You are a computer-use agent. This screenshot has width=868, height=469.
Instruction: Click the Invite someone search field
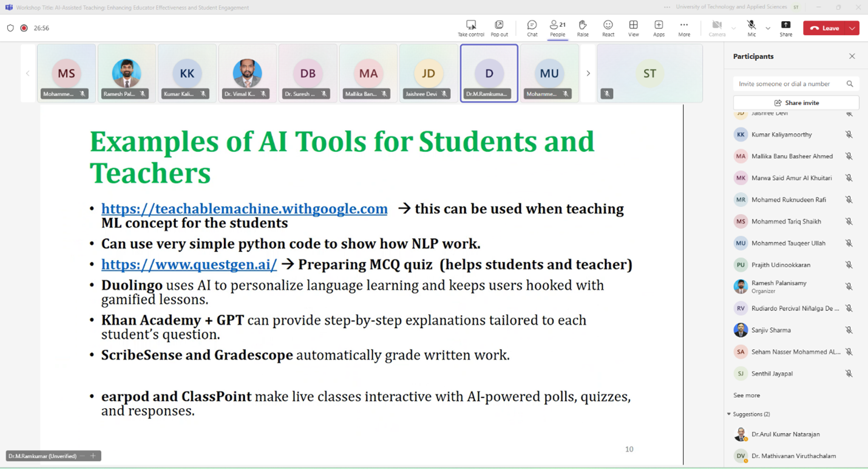[789, 84]
